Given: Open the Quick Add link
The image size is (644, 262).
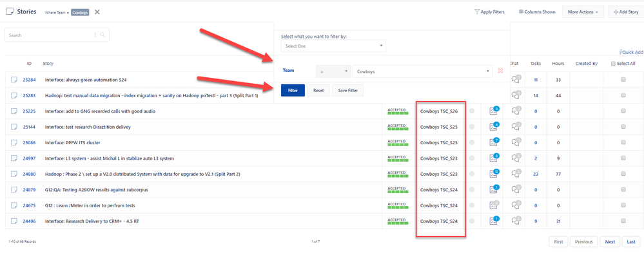Looking at the screenshot, I should click(631, 53).
